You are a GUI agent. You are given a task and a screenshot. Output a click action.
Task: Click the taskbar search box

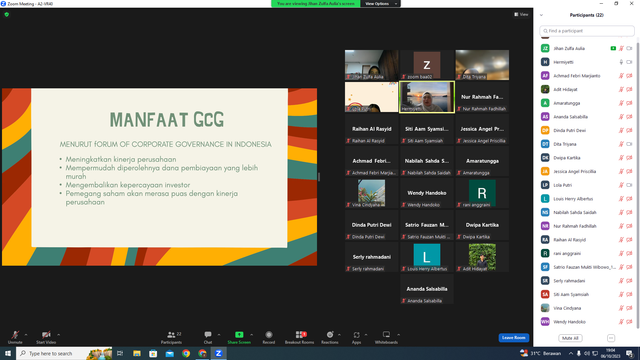pyautogui.click(x=64, y=353)
